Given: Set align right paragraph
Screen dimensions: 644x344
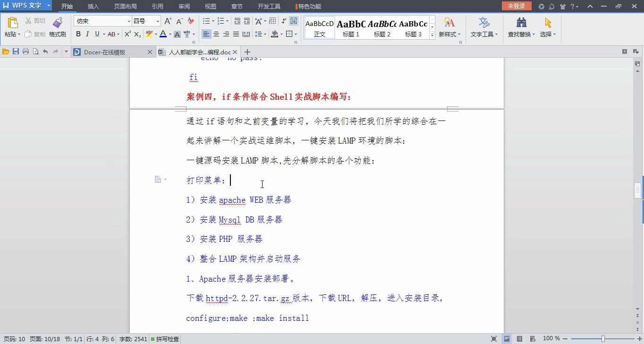Looking at the screenshot, I should pyautogui.click(x=226, y=34).
